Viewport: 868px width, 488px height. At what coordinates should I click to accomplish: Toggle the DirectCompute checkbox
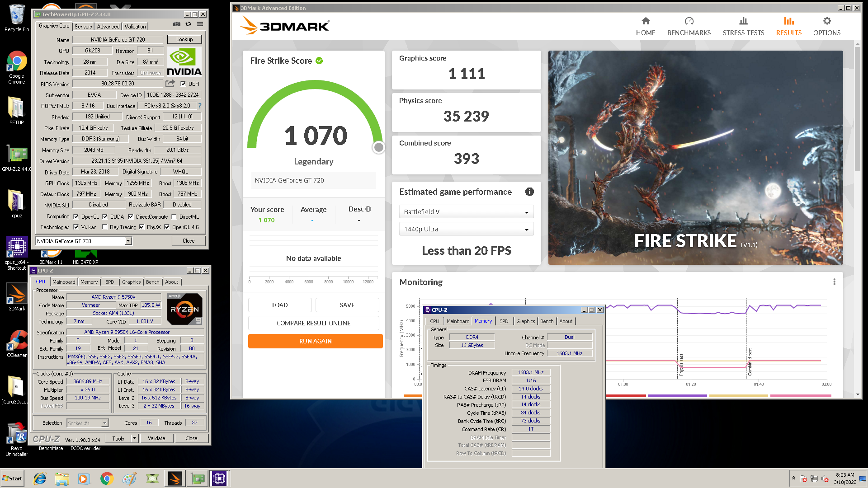[131, 216]
